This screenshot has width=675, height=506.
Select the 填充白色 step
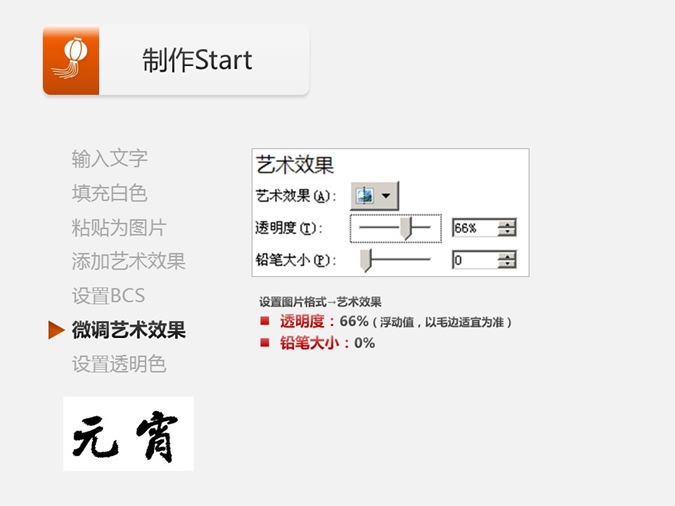(x=110, y=193)
